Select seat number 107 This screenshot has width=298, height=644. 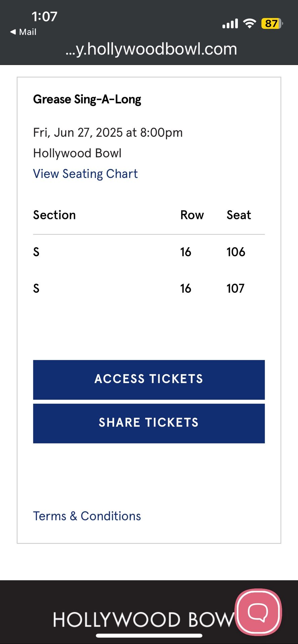click(x=235, y=288)
